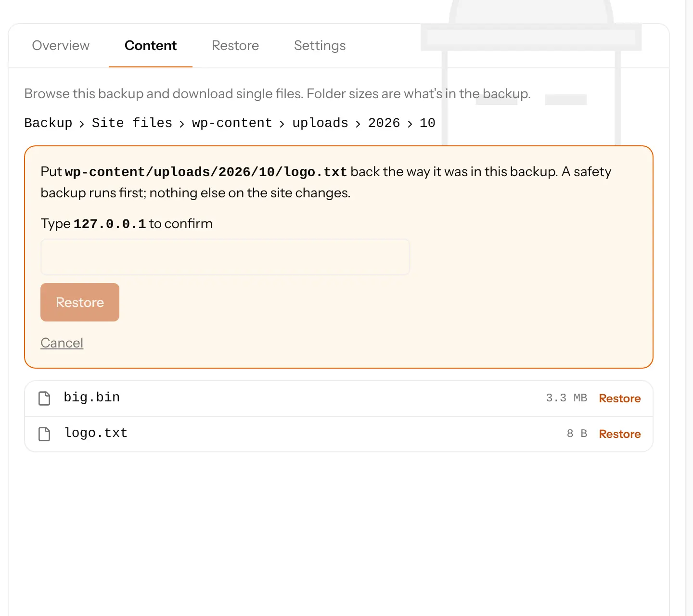Viewport: 693px width, 616px height.
Task: Open the Overview tab
Action: (x=61, y=46)
